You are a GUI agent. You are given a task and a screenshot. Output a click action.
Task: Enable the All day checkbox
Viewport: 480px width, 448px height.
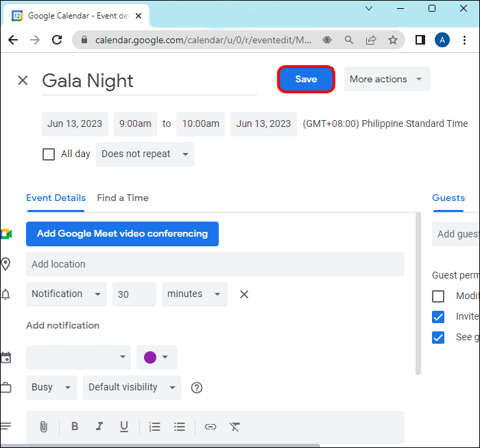tap(49, 154)
